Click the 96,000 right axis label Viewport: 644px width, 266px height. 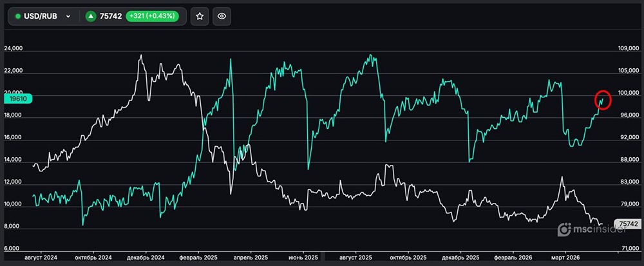[629, 115]
